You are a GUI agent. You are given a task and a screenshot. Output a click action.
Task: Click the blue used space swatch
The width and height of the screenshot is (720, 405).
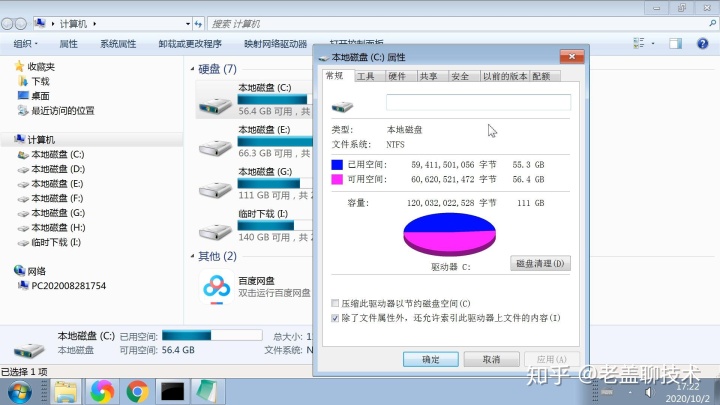click(337, 164)
